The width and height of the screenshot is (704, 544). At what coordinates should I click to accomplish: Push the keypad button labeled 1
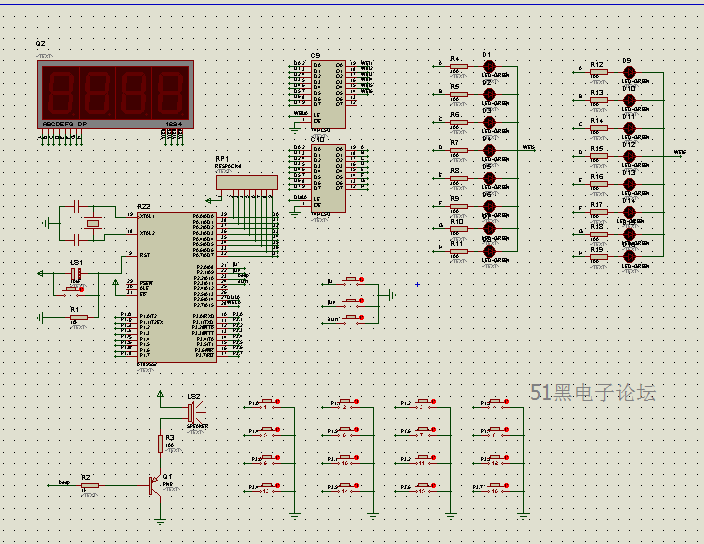(268, 404)
